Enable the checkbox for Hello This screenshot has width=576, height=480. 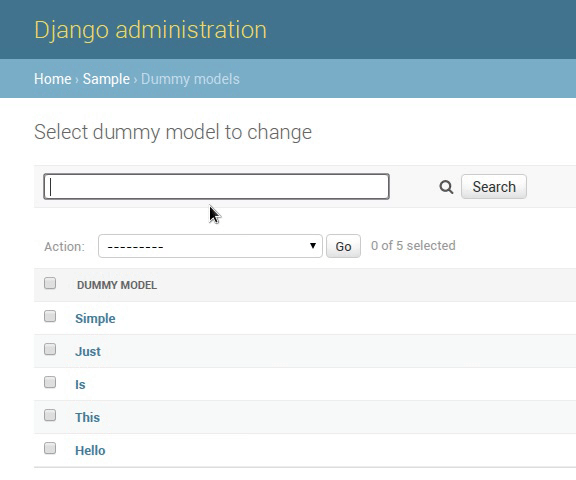50,448
